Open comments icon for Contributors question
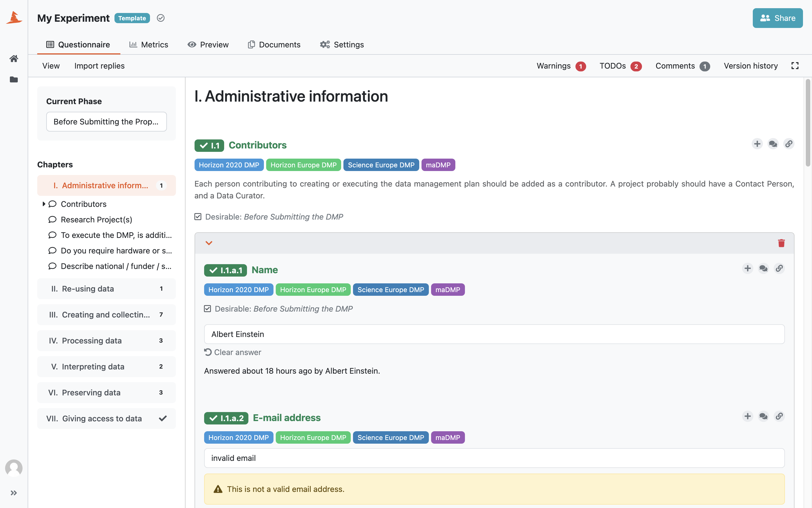 pos(773,144)
